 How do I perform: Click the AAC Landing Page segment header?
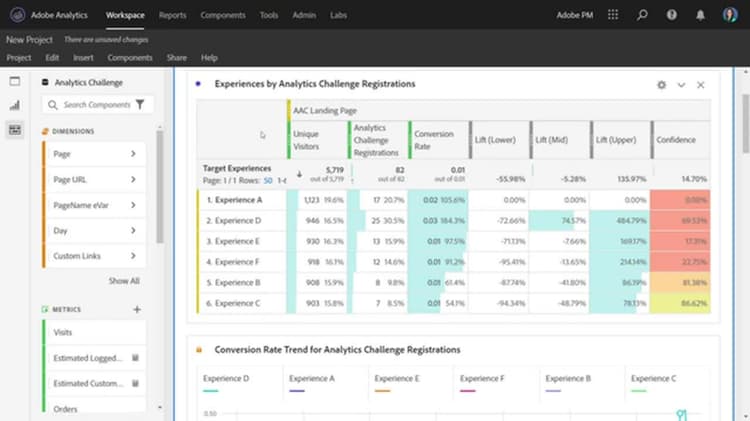pos(499,111)
